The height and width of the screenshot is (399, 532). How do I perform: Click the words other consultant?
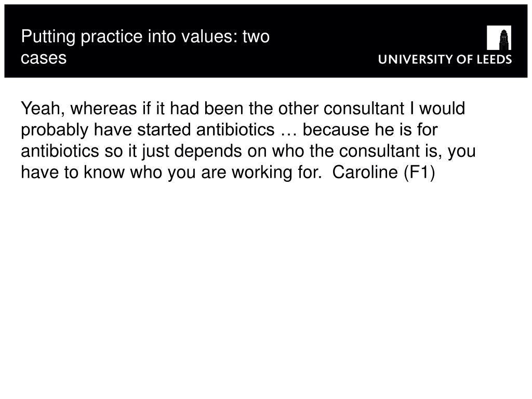341,109
